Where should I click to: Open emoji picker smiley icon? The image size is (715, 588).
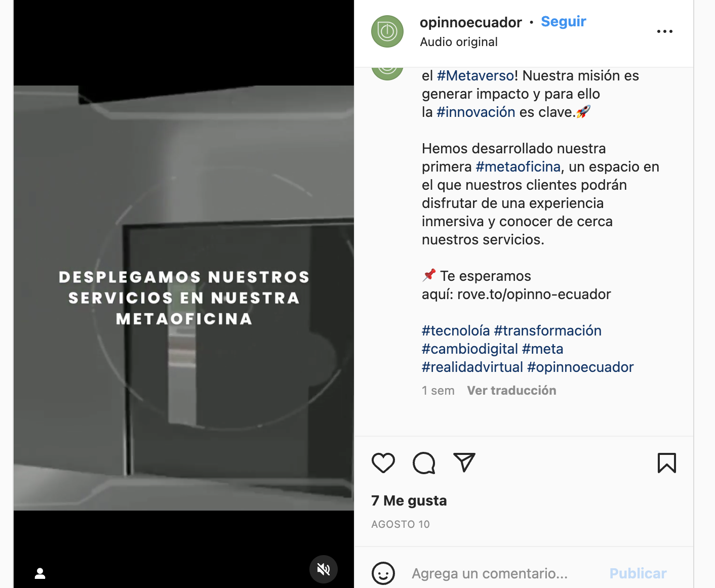[383, 573]
